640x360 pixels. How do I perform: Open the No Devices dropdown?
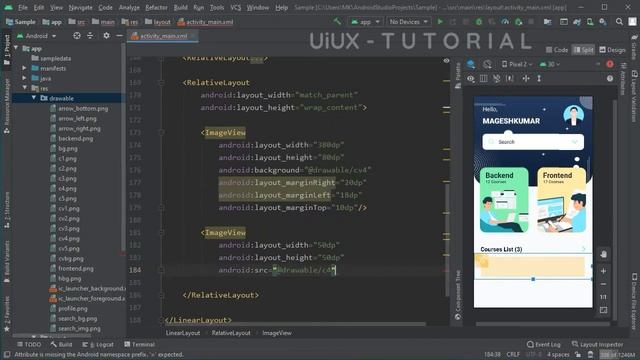pyautogui.click(x=409, y=22)
